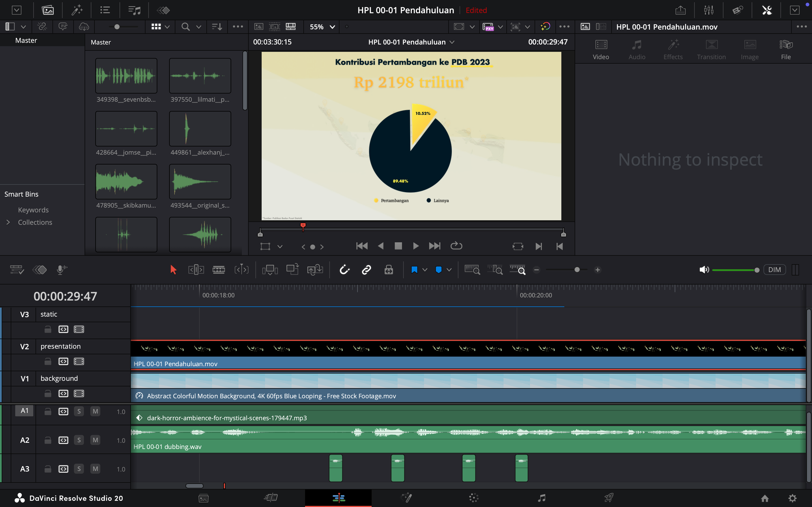Screen dimensions: 812x507
Task: Solo audio track A1
Action: pyautogui.click(x=79, y=412)
